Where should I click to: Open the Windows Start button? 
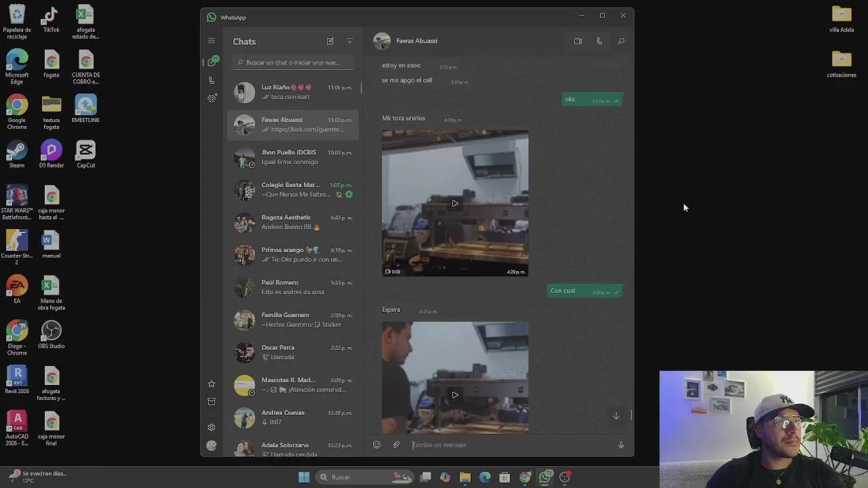click(x=304, y=477)
